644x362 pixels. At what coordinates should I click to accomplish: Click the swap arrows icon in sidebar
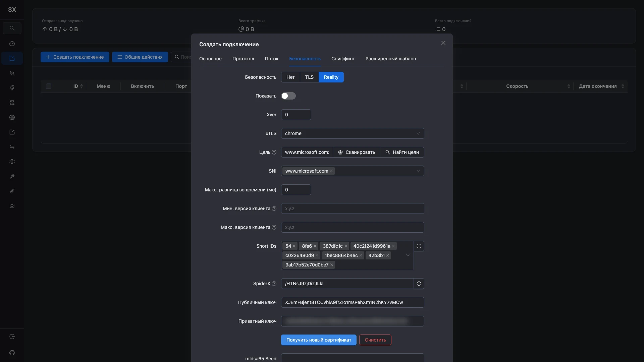pyautogui.click(x=12, y=147)
